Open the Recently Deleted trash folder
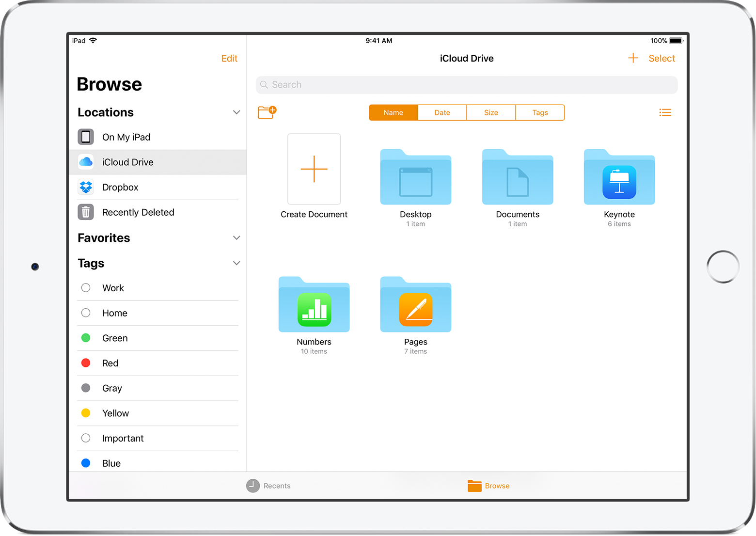This screenshot has height=536, width=756. tap(138, 212)
